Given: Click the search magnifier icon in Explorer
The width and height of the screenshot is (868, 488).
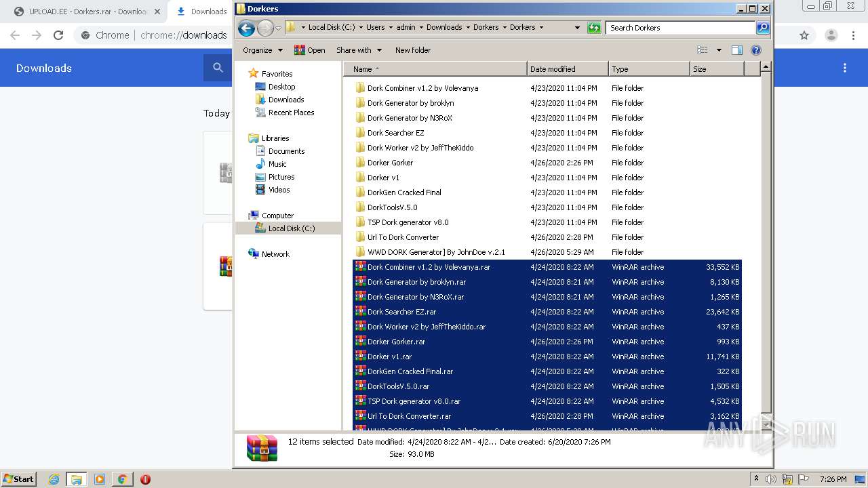Looking at the screenshot, I should (763, 28).
